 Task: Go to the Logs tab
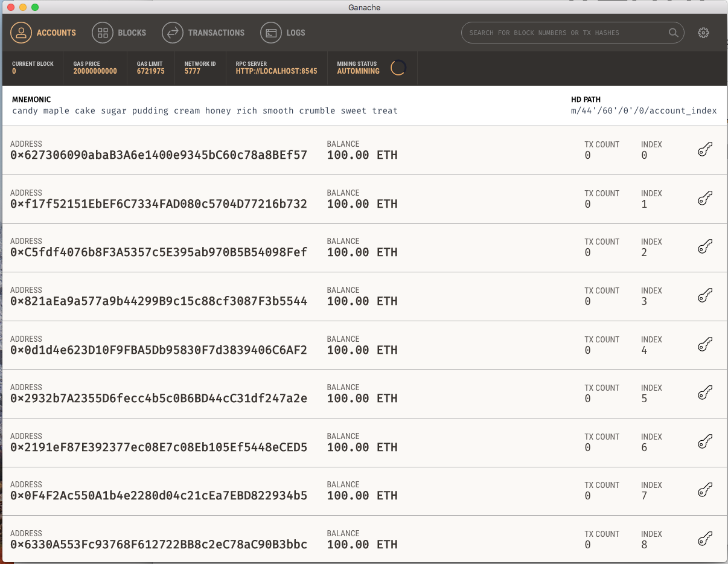pyautogui.click(x=283, y=33)
